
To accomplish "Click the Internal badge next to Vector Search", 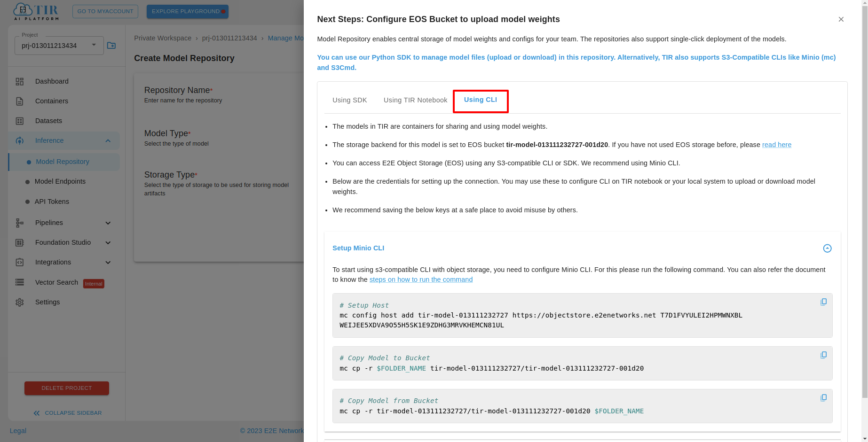I will [94, 284].
